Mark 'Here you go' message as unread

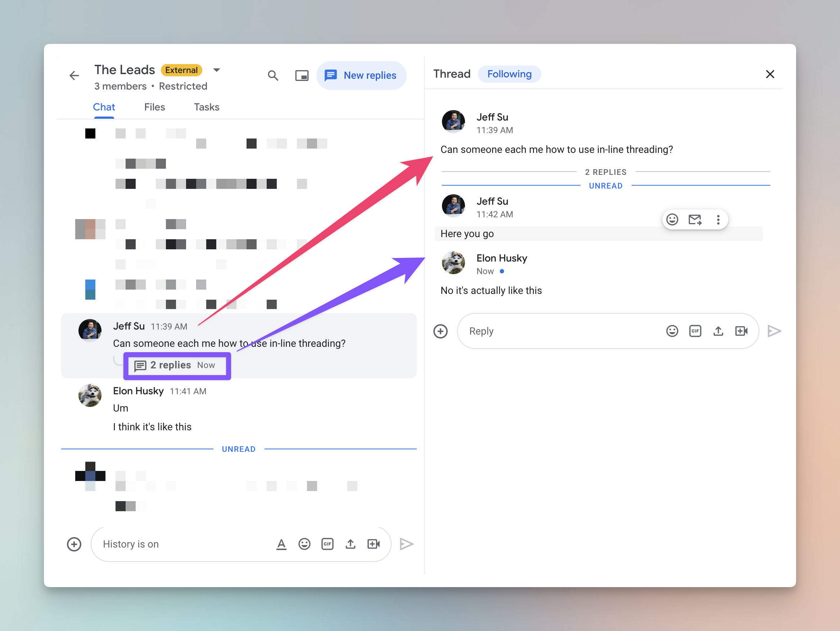point(695,219)
